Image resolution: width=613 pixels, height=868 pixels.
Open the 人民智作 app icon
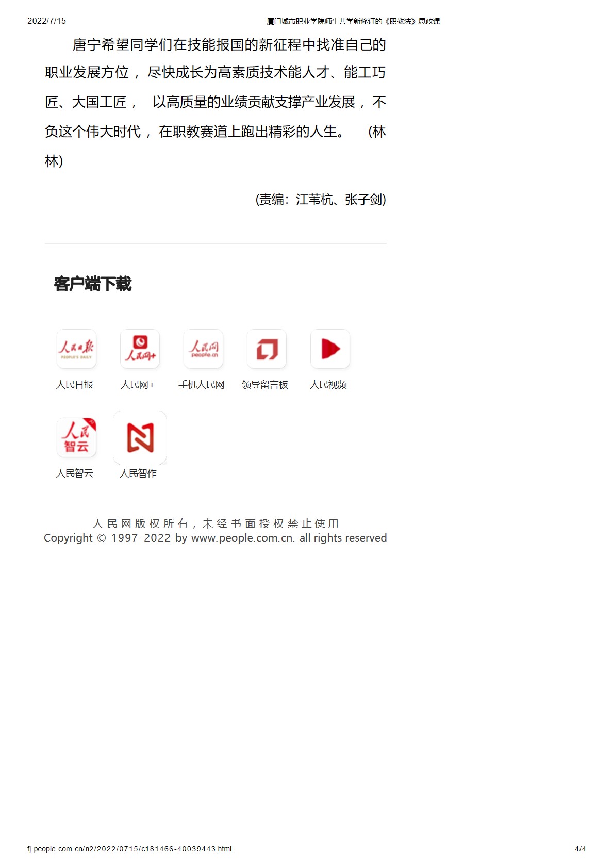click(140, 438)
